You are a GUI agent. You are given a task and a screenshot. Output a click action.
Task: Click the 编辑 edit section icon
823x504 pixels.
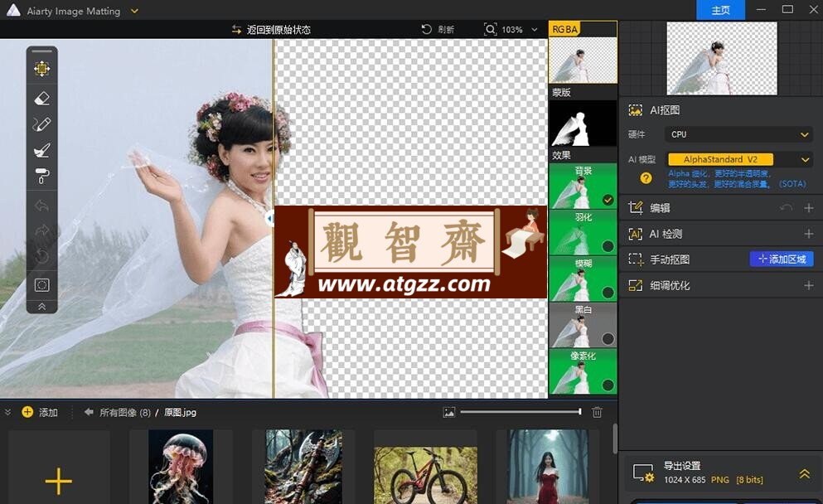636,208
